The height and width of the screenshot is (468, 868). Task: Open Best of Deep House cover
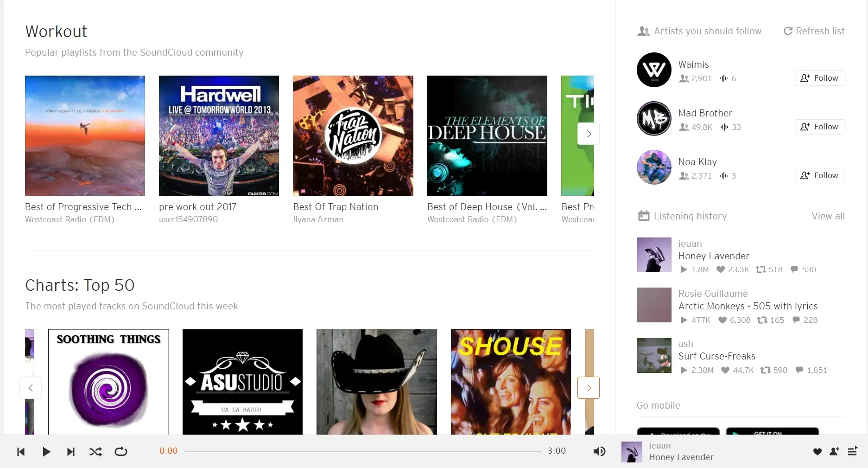point(487,135)
